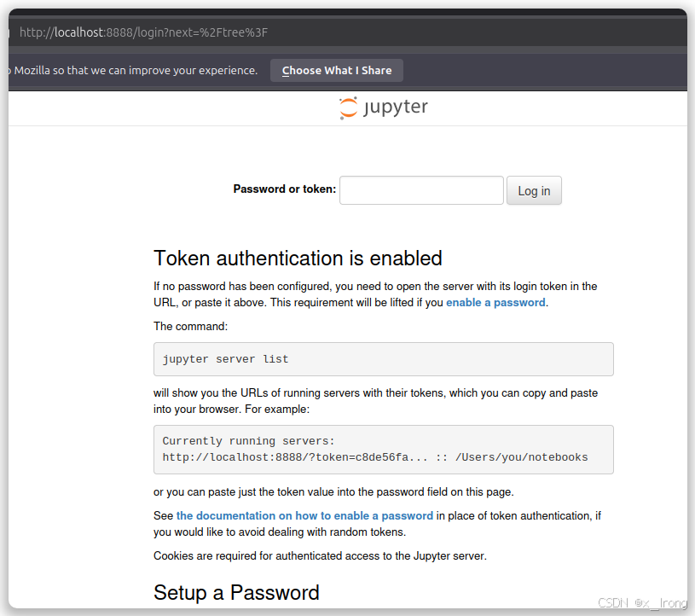
Task: Click the Mozilla improve-your-experience notification text
Action: pyautogui.click(x=133, y=71)
